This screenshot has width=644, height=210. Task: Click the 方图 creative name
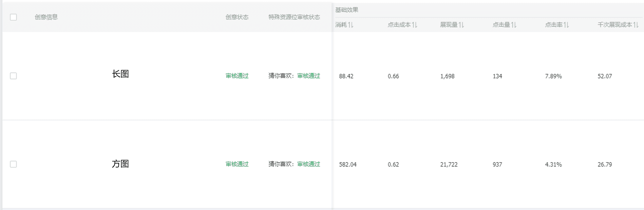pyautogui.click(x=120, y=164)
